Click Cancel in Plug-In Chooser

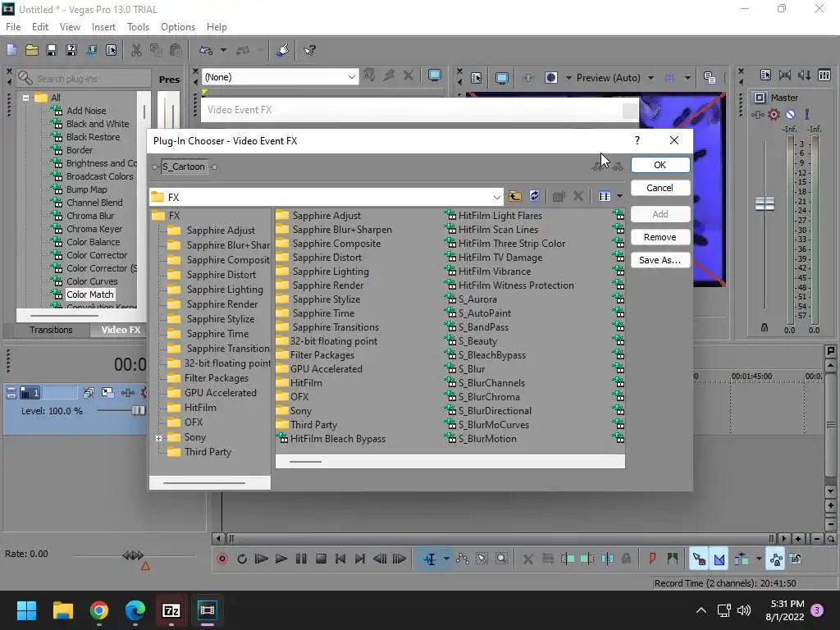(x=660, y=188)
